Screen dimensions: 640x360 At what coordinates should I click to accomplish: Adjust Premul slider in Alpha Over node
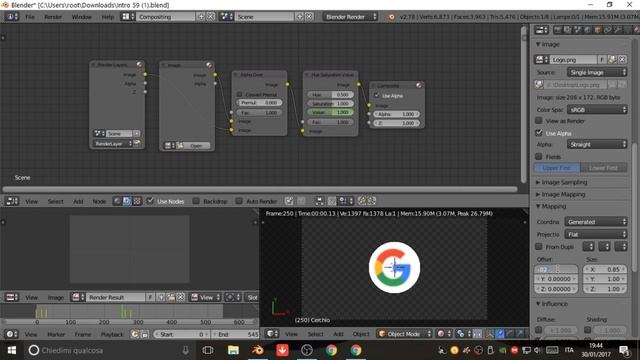(x=260, y=103)
